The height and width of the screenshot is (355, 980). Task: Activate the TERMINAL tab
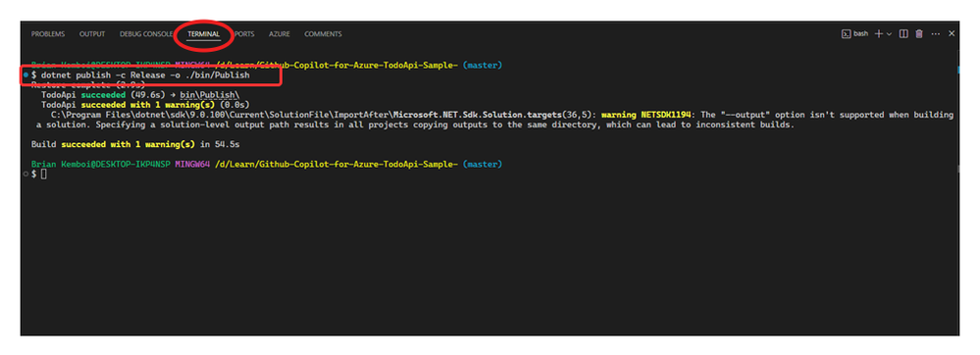coord(203,34)
